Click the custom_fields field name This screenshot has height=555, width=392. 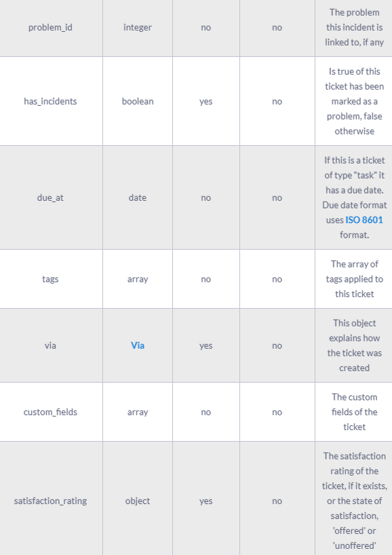pos(50,412)
